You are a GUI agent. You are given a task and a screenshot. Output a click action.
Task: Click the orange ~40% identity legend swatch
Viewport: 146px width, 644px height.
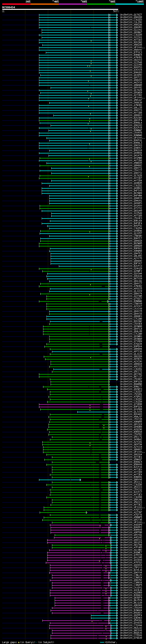(x=44, y=4)
